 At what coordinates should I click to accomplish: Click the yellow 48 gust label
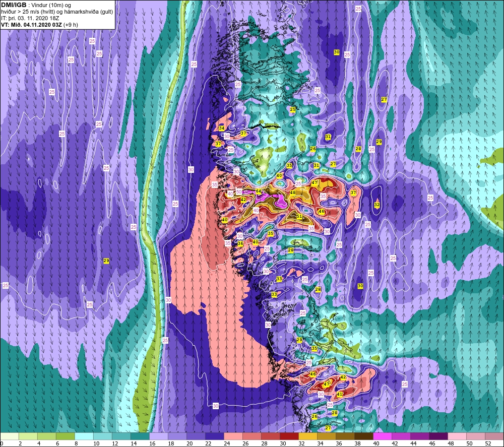coord(292,193)
